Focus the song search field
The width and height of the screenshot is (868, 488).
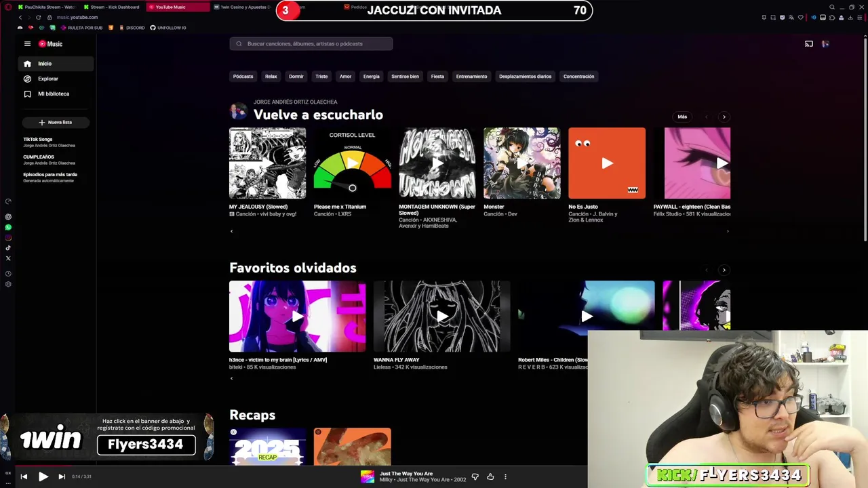click(x=311, y=44)
